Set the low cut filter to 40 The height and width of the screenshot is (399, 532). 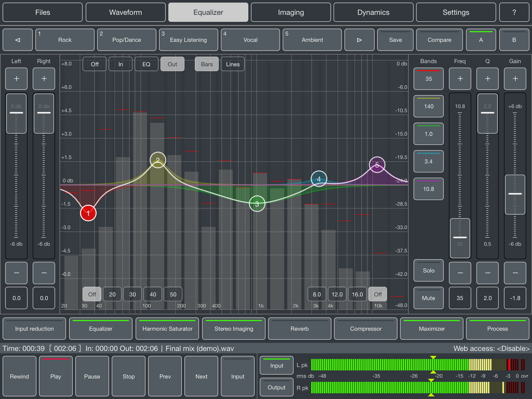153,294
